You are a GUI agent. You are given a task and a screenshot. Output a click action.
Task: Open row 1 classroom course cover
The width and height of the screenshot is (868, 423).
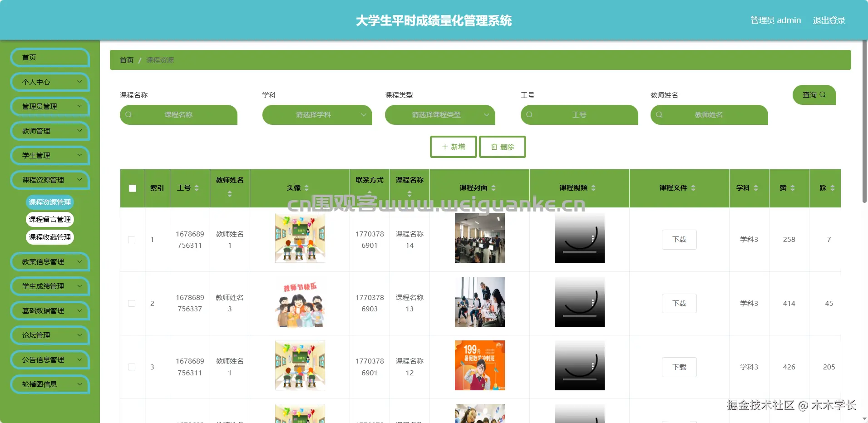coord(480,238)
